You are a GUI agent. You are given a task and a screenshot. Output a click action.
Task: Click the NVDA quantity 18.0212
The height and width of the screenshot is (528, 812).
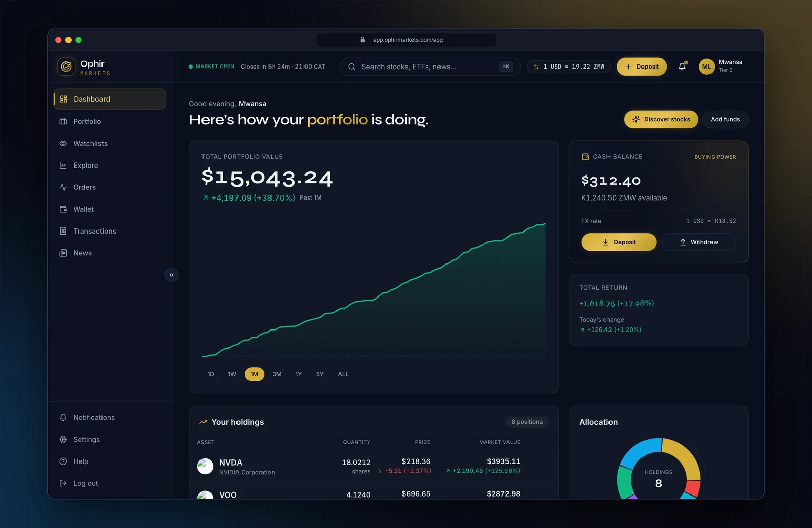pos(356,463)
